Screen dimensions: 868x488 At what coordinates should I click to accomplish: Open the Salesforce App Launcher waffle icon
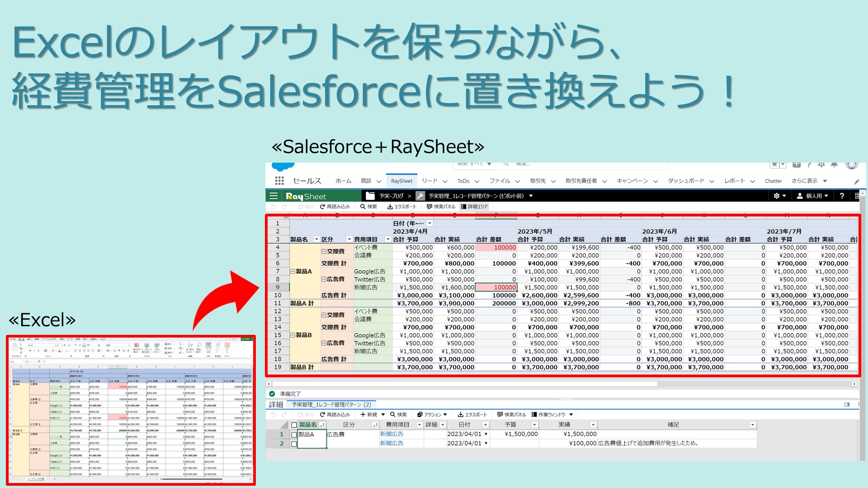pos(279,181)
